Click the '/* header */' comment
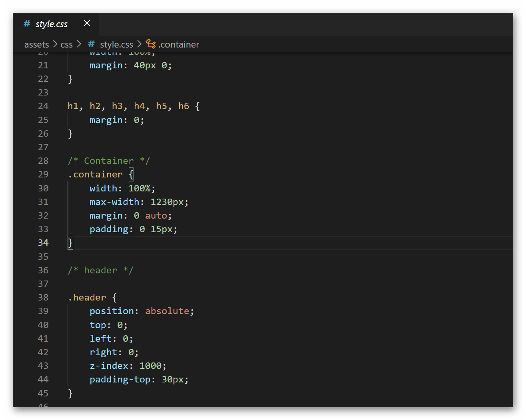Viewport: 526px width, 420px height. click(100, 271)
